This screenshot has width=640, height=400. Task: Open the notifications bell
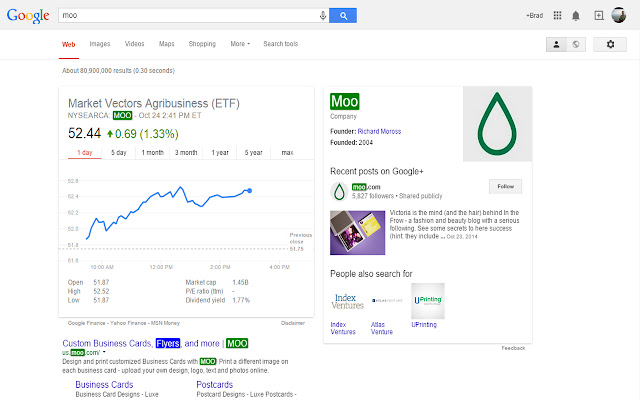coord(576,16)
